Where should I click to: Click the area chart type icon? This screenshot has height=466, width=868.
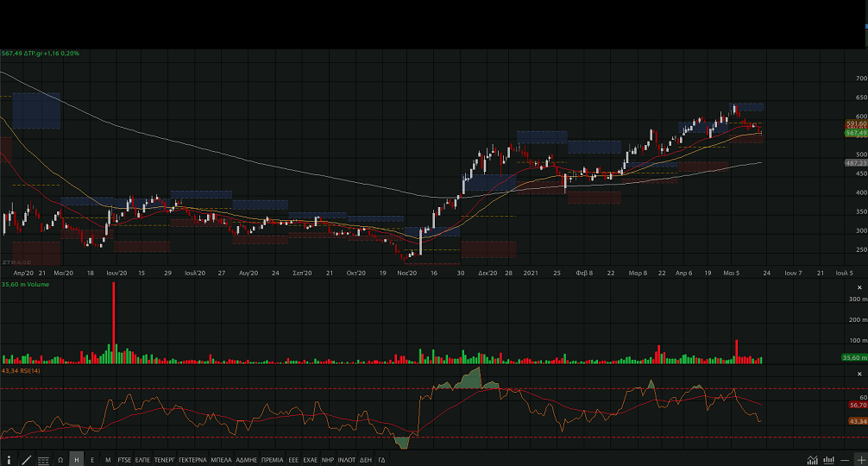click(812, 460)
